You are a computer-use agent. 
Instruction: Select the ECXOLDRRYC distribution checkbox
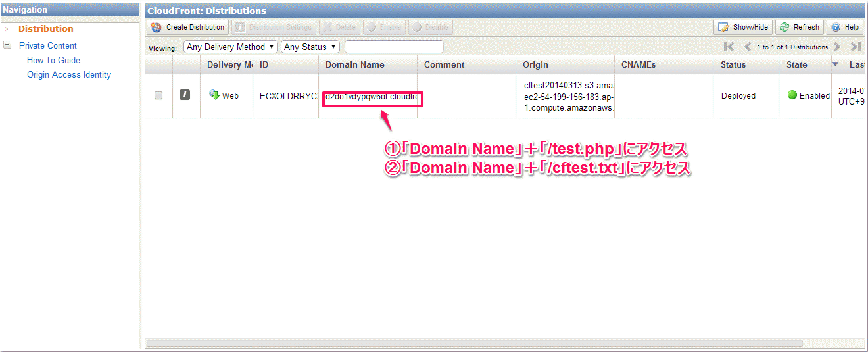[x=158, y=95]
